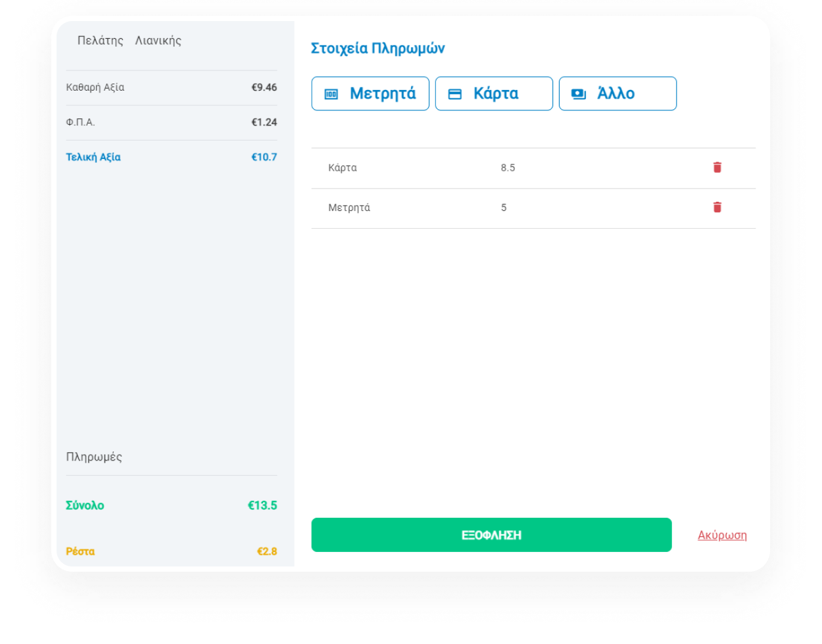Click the credit card icon beside Κάρτα

click(454, 94)
